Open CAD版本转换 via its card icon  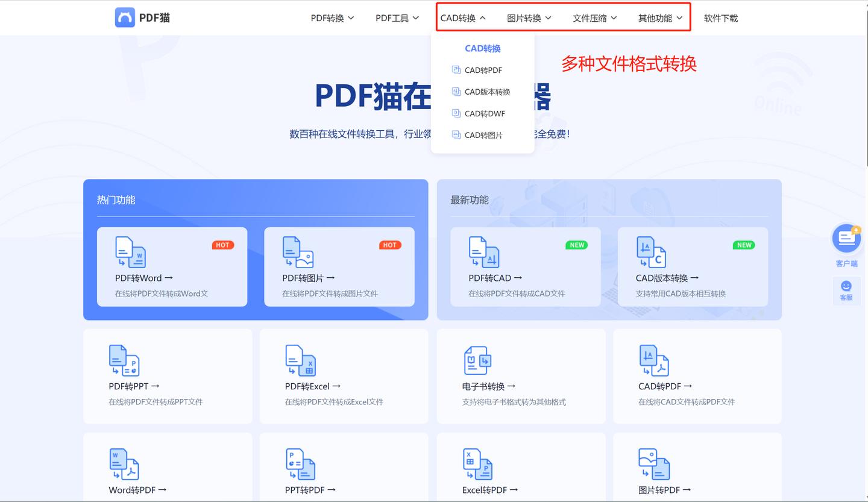[651, 252]
